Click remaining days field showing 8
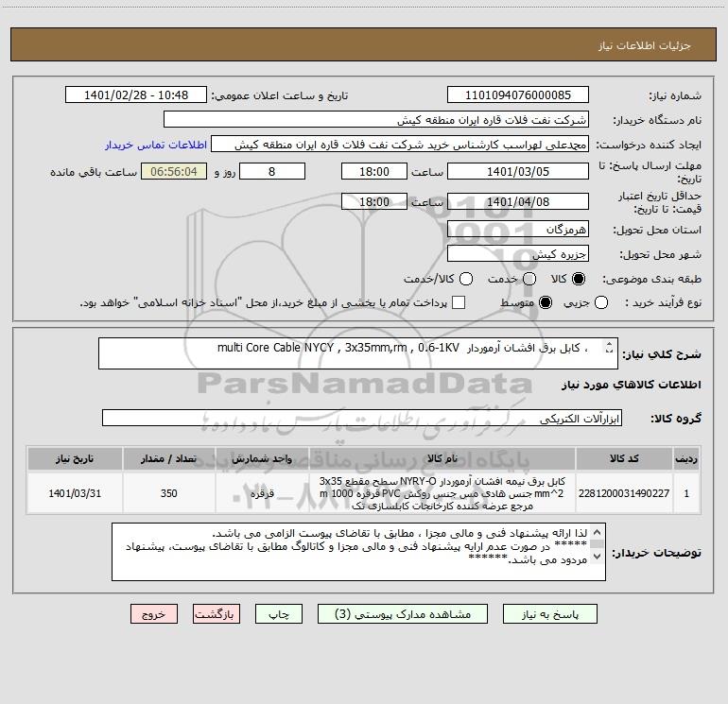Viewport: 728px width, 704px height. pos(272,171)
